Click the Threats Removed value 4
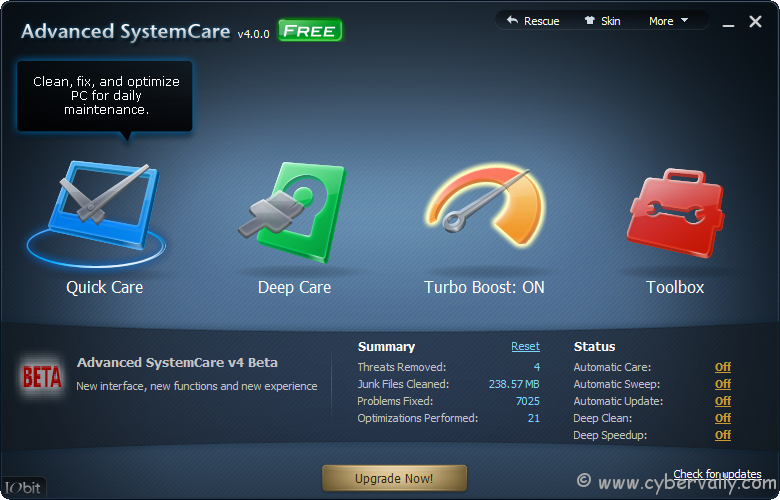Viewport: 780px width, 500px height. point(537,367)
